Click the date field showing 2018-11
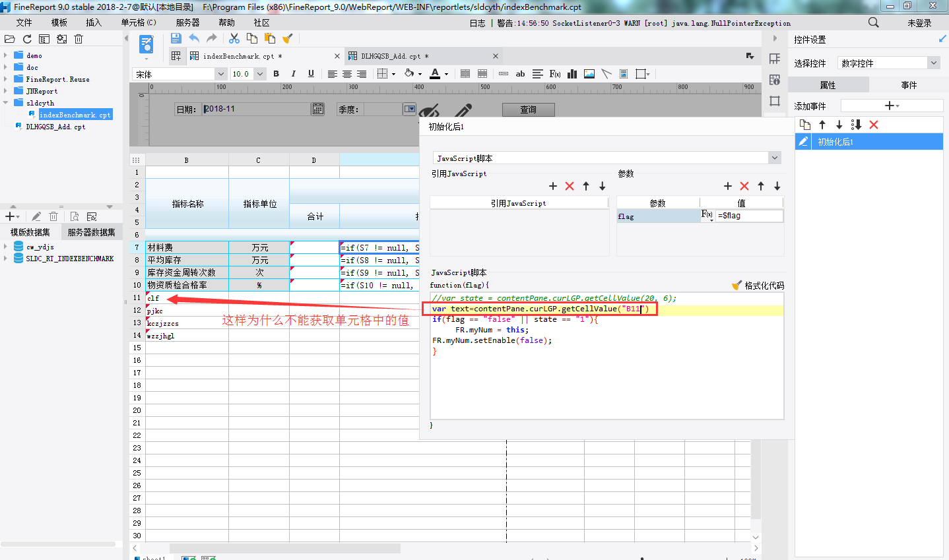Image resolution: width=949 pixels, height=560 pixels. pyautogui.click(x=256, y=109)
